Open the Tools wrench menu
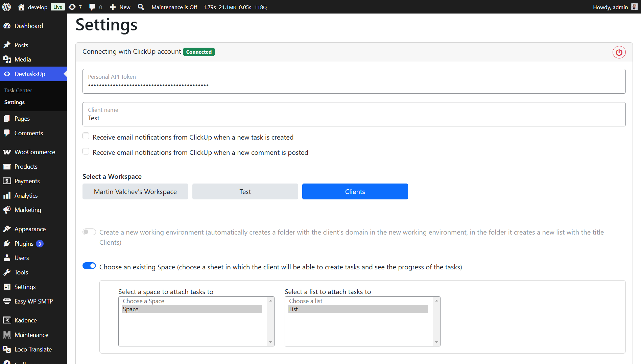The width and height of the screenshot is (641, 364). 33,272
